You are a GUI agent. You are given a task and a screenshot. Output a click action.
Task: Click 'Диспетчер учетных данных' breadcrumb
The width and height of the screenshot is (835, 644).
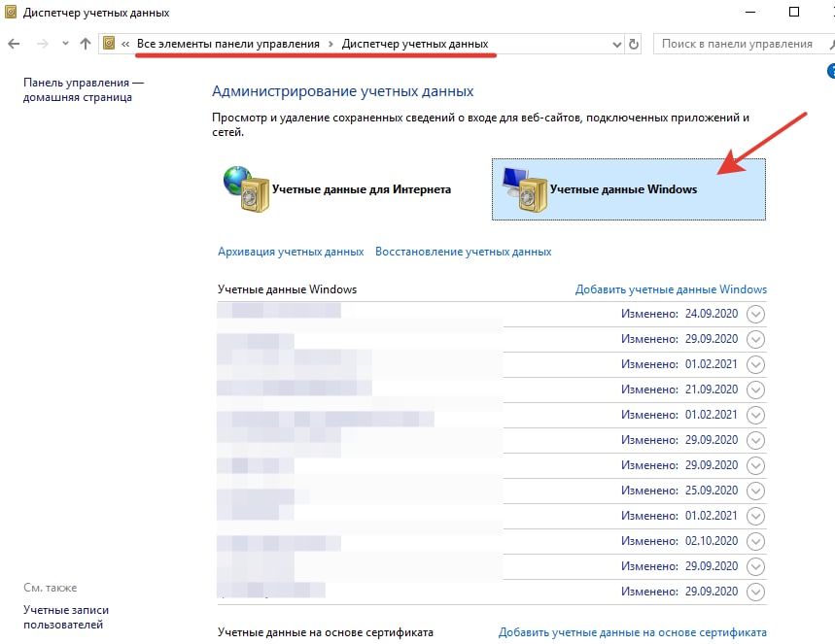pos(415,44)
